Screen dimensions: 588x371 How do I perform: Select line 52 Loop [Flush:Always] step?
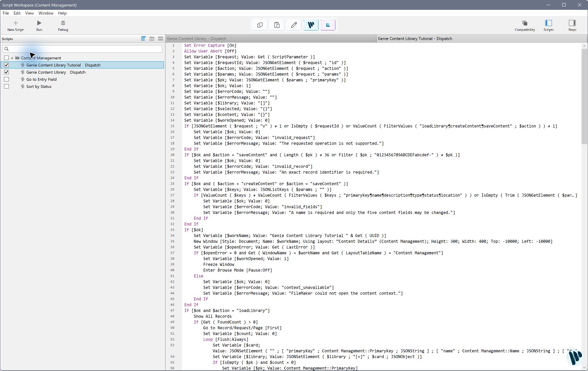pyautogui.click(x=226, y=339)
